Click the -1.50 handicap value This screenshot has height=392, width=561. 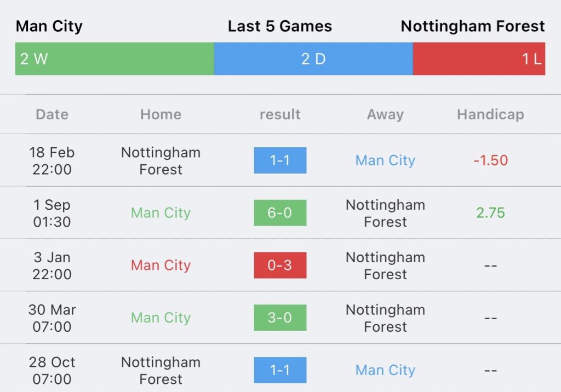pyautogui.click(x=490, y=160)
